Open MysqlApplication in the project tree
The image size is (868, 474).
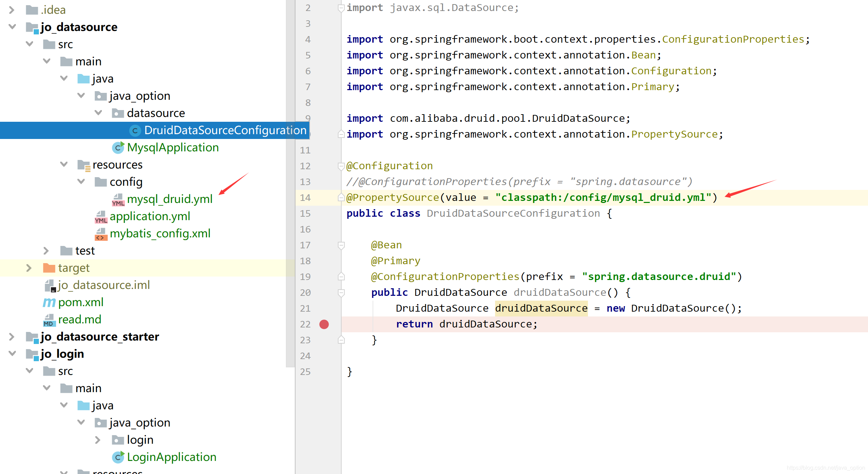173,148
